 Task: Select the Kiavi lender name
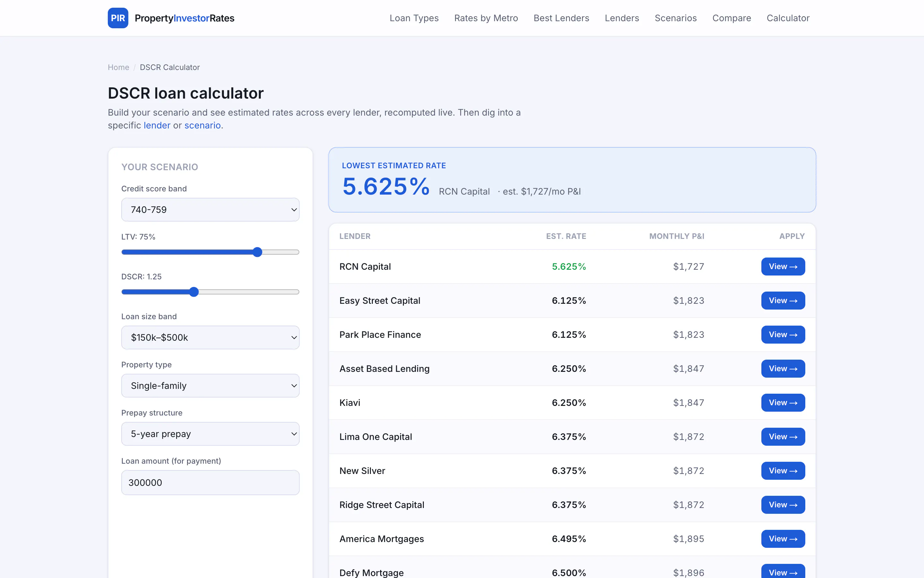pyautogui.click(x=350, y=403)
